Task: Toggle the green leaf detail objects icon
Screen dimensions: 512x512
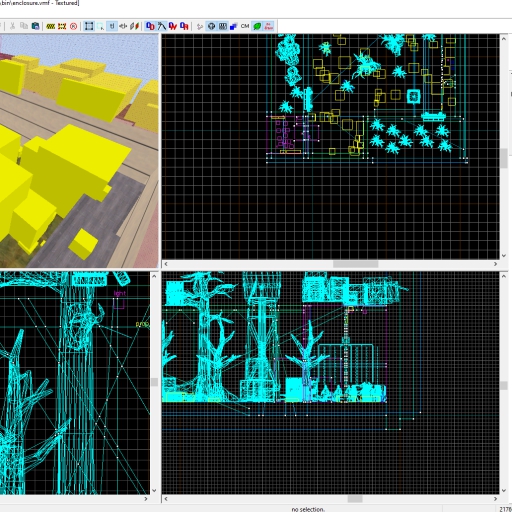Action: coord(257,26)
